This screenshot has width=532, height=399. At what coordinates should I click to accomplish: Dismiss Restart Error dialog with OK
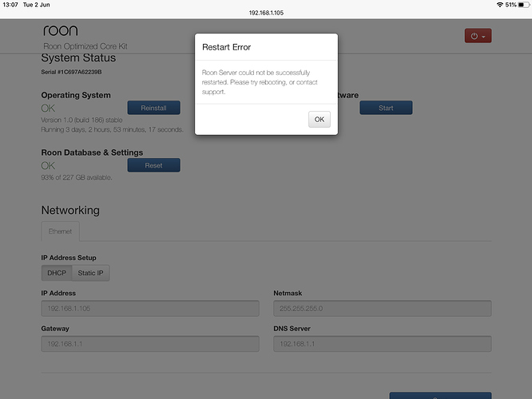[x=320, y=120]
